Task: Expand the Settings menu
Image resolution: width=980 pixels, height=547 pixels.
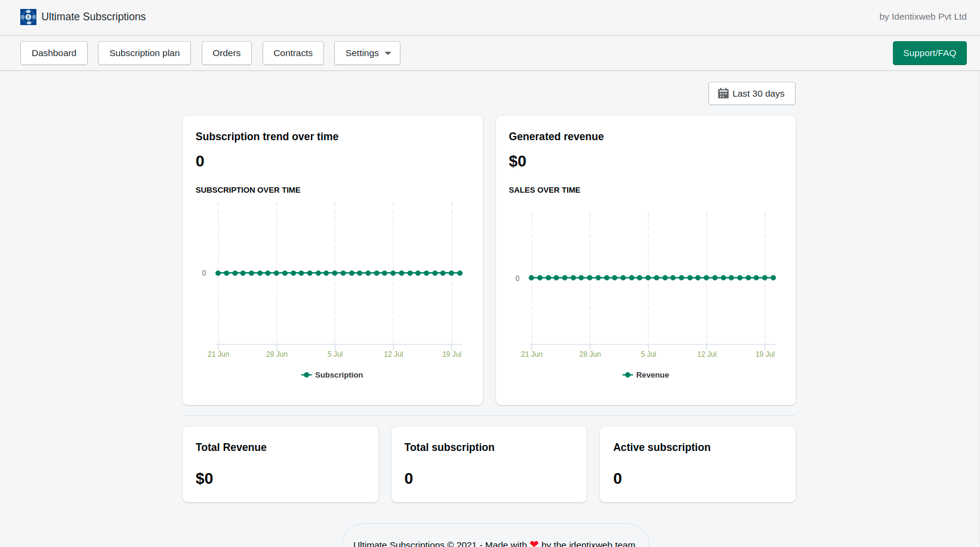Action: point(367,53)
